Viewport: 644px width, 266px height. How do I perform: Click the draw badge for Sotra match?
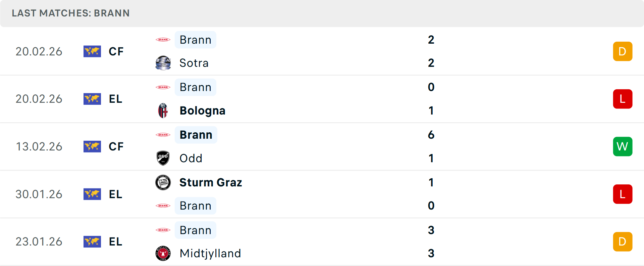point(623,51)
